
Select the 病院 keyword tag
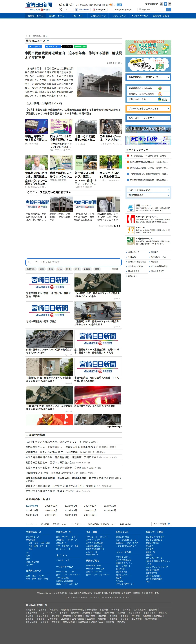pyautogui.click(x=42, y=269)
